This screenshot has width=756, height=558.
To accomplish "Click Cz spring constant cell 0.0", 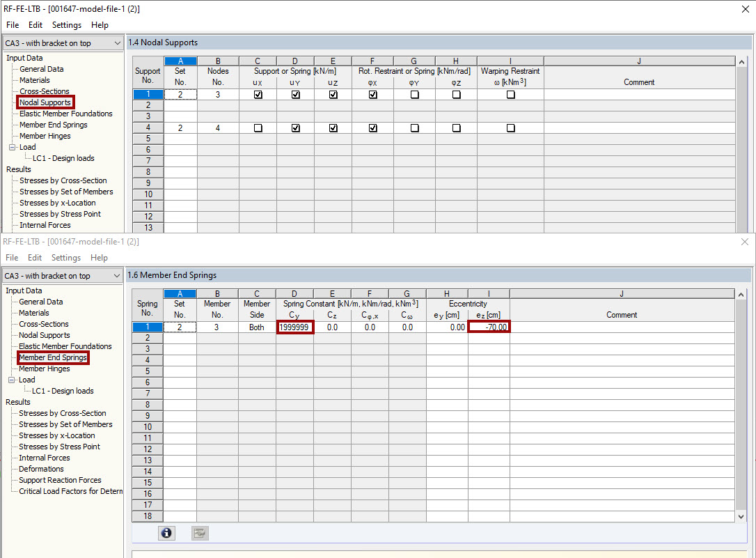I will [332, 327].
